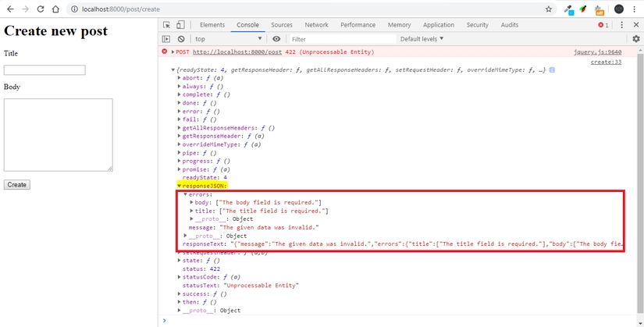Switch to the Network tab
Viewport: 644px width, 327px height.
tap(316, 25)
